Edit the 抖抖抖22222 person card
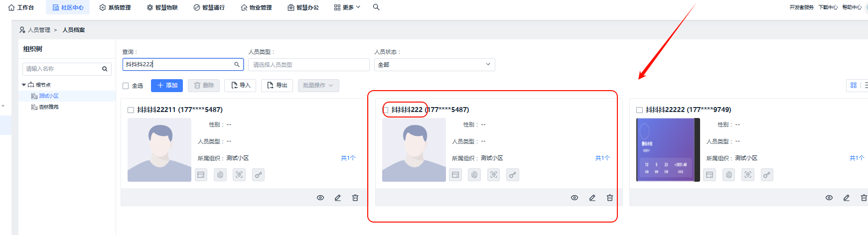The width and height of the screenshot is (868, 235). pyautogui.click(x=847, y=198)
